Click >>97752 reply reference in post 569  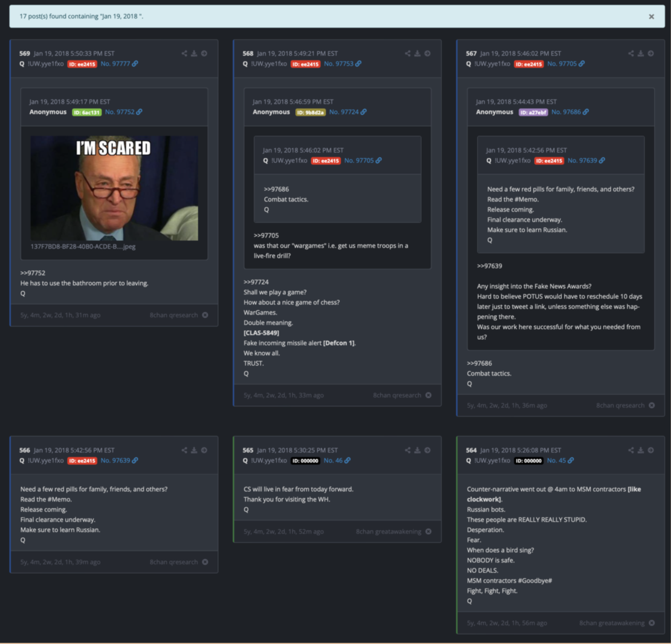coord(33,273)
